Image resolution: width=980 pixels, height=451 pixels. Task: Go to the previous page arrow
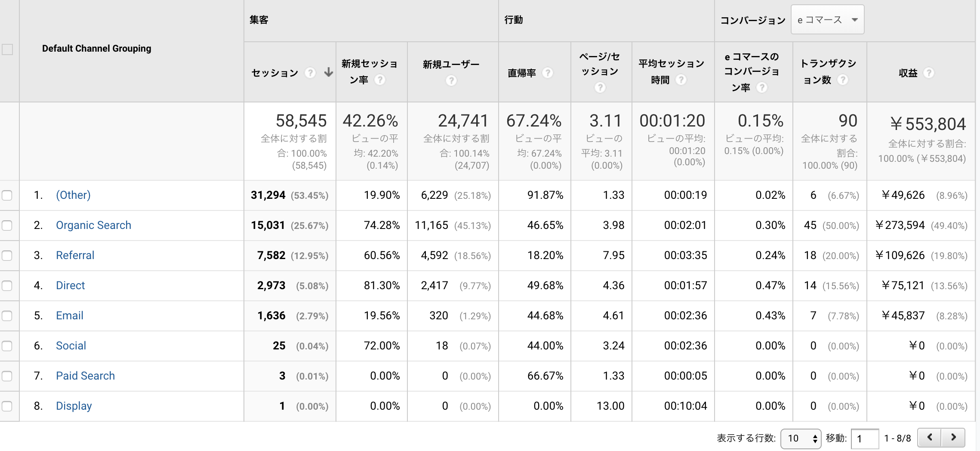point(930,438)
